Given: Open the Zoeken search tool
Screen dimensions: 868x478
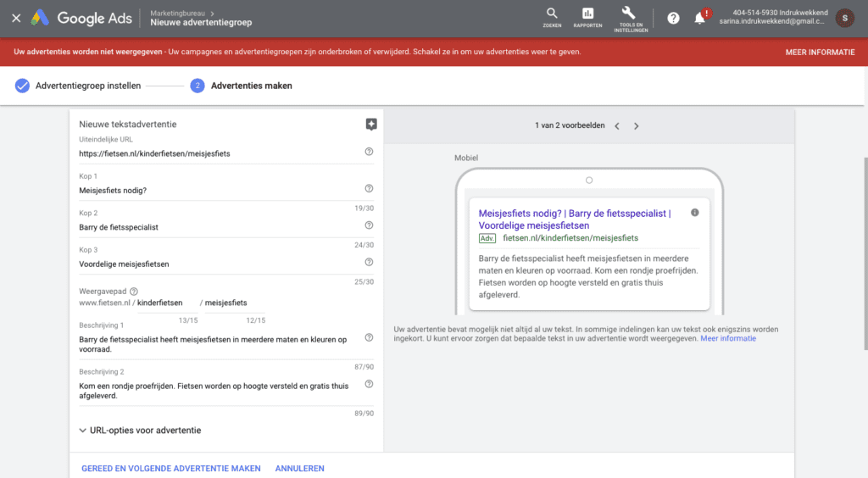Looking at the screenshot, I should [x=552, y=17].
